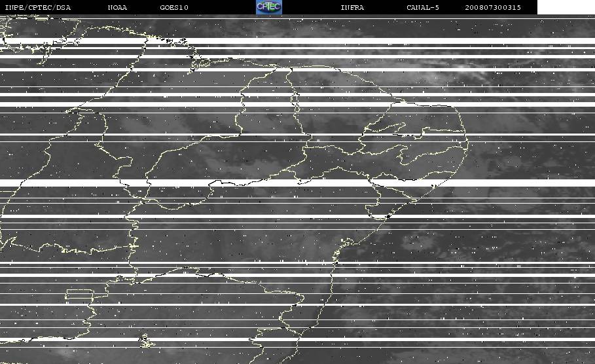Click the 200807300315 timestamp
The image size is (595, 364).
pos(493,8)
